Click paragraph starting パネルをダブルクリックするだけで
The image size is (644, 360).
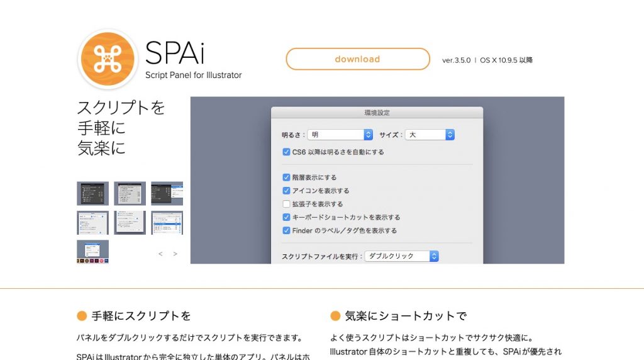tap(191, 338)
